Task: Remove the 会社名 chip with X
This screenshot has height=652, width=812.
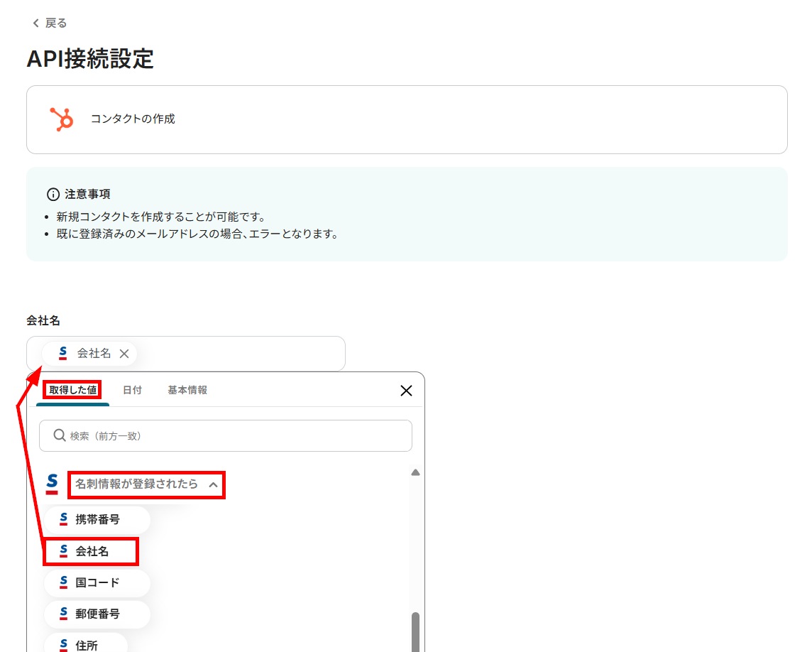Action: tap(124, 354)
